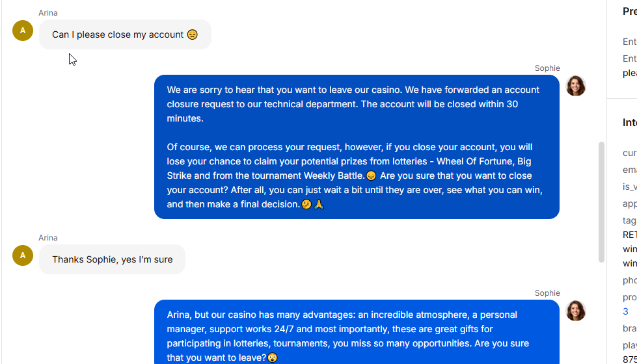
Task: Click the astonished emoji after 'want to leave?'
Action: (273, 357)
